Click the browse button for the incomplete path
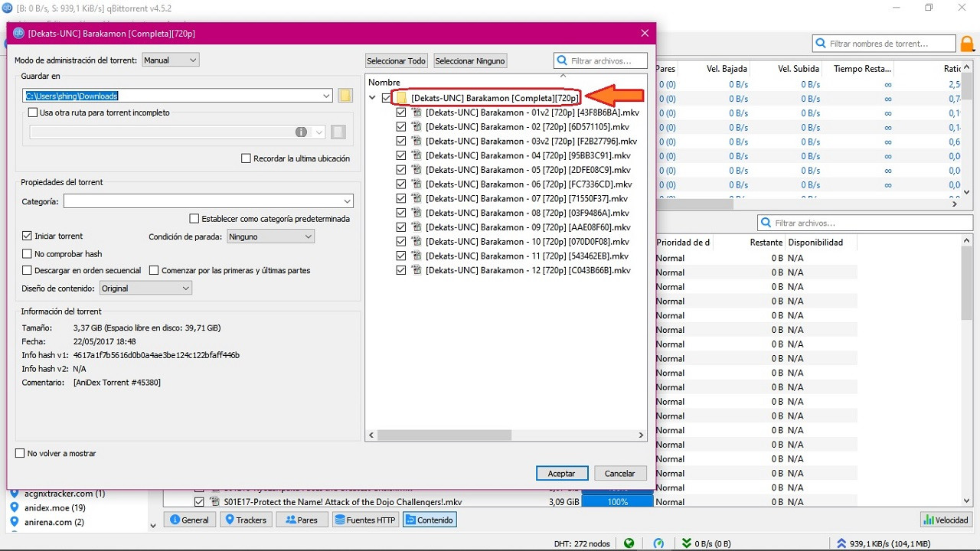This screenshot has height=551, width=980. pyautogui.click(x=338, y=132)
